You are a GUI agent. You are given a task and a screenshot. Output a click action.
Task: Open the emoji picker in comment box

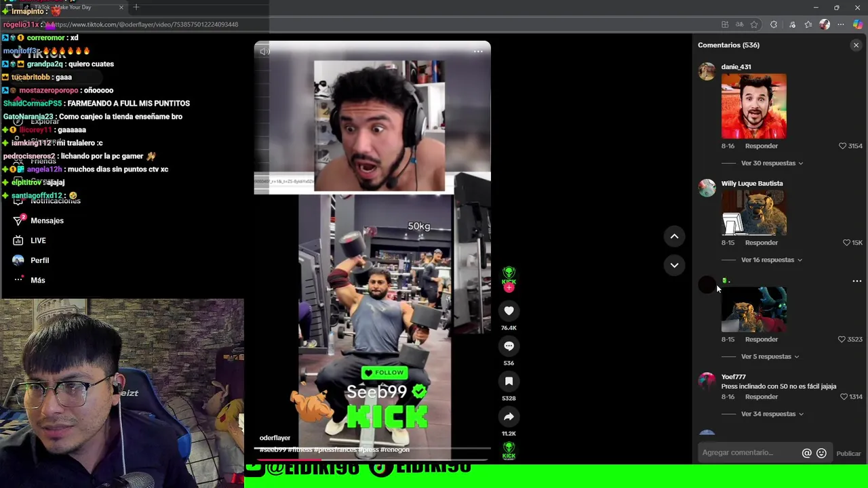(821, 453)
